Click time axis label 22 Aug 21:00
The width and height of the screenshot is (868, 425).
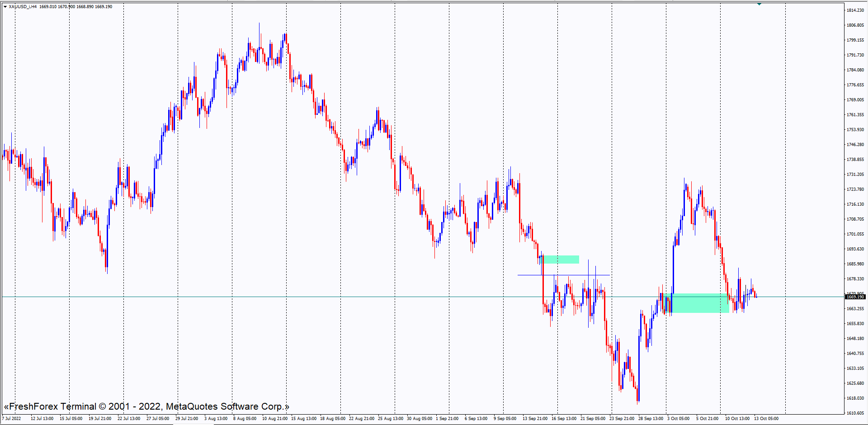point(362,419)
